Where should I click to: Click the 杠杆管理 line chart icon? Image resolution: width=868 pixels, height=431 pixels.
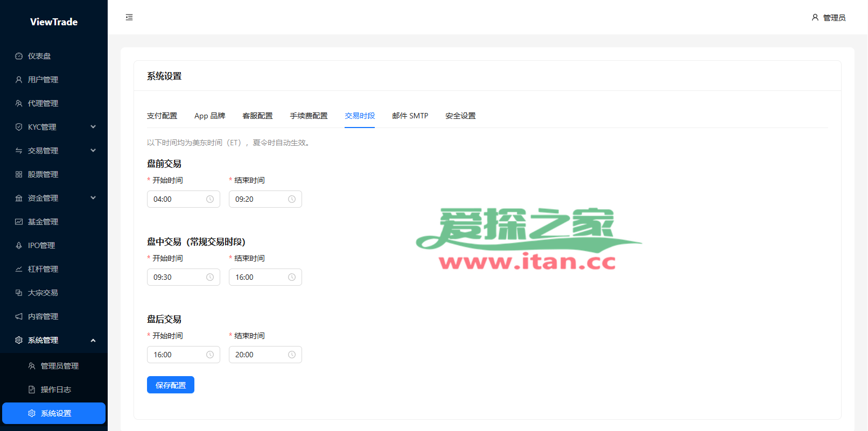(x=19, y=269)
